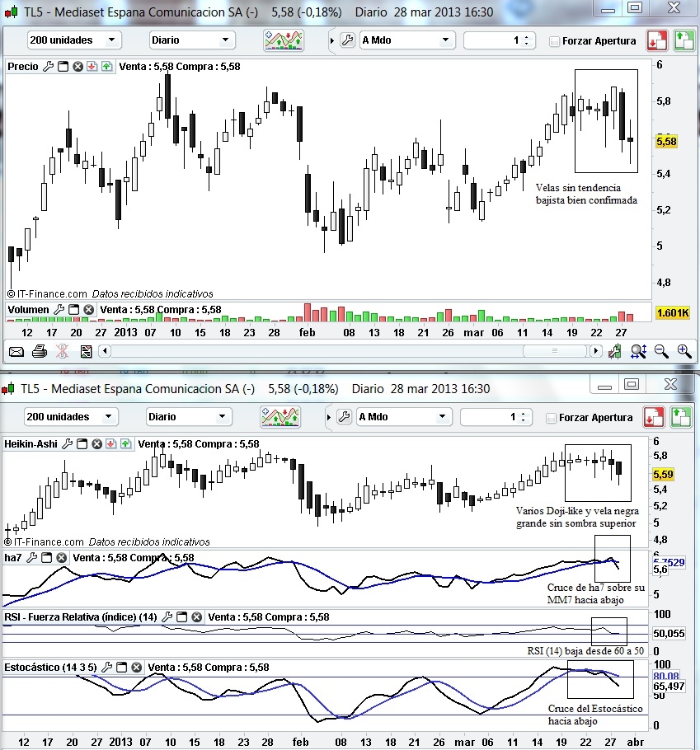This screenshot has height=750, width=700.
Task: Click the Volumen panel window icon
Action: coord(73,309)
